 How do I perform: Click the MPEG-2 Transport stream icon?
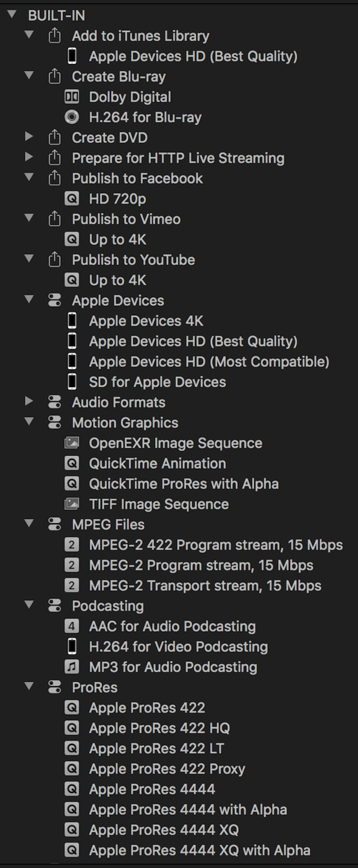click(x=72, y=586)
